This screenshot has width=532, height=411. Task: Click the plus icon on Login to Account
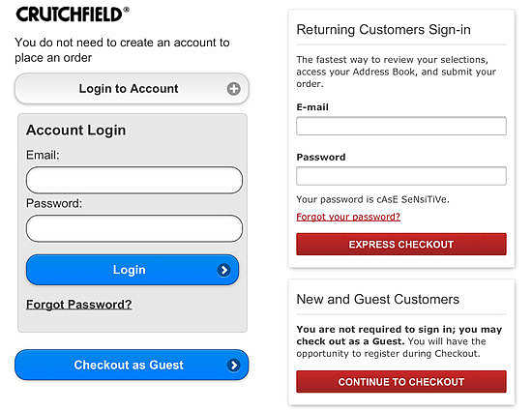[x=233, y=89]
